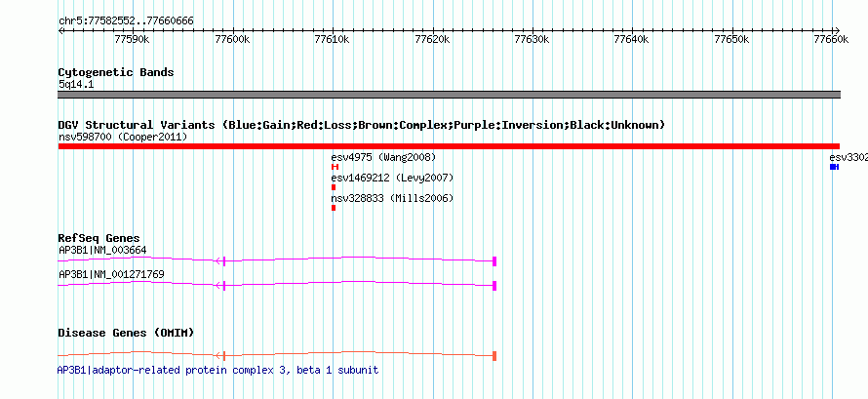Click the AP3B1 adaptor-related protein complex link
Viewport: 868px width, 399px height.
(218, 370)
